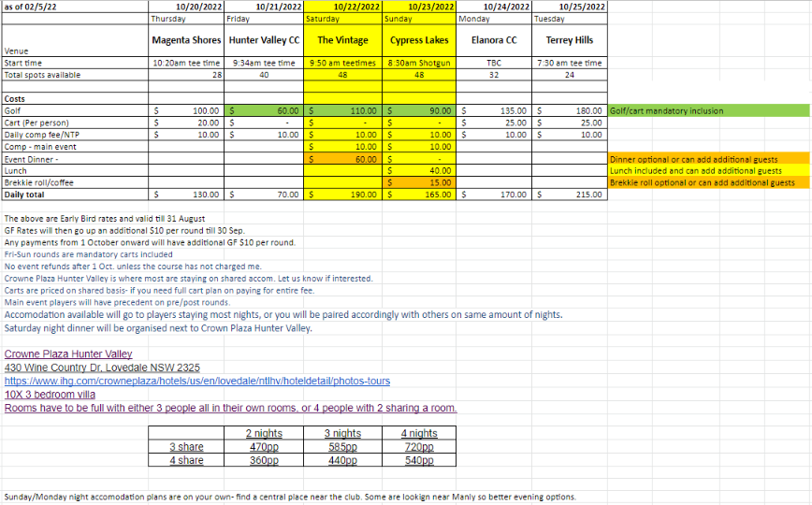The height and width of the screenshot is (505, 812).
Task: Click the 190.00 daily total cell
Action: (x=343, y=195)
